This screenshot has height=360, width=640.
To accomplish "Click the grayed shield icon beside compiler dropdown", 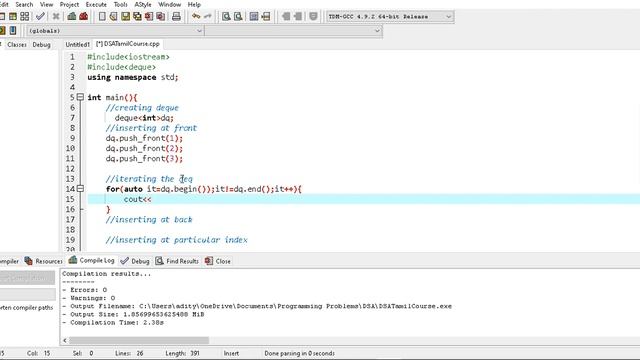I will (313, 16).
